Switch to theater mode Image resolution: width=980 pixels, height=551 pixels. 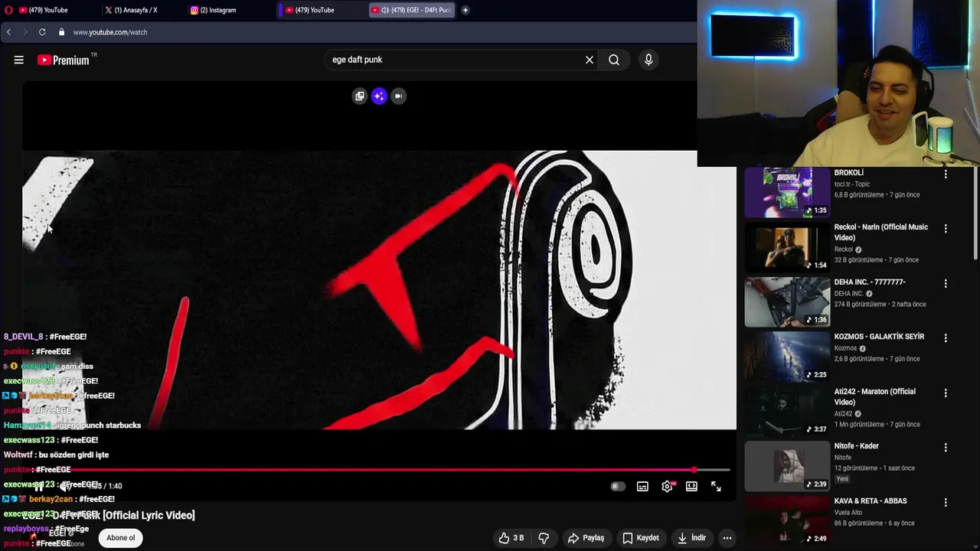[x=691, y=487]
